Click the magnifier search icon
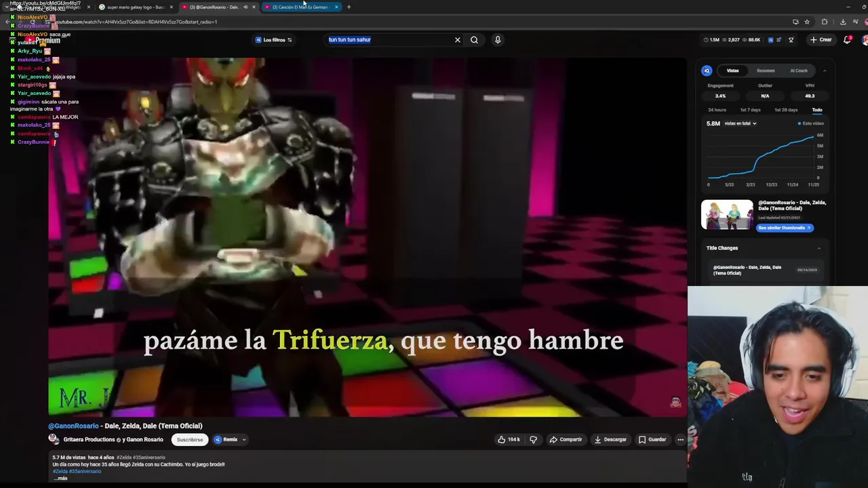 474,40
